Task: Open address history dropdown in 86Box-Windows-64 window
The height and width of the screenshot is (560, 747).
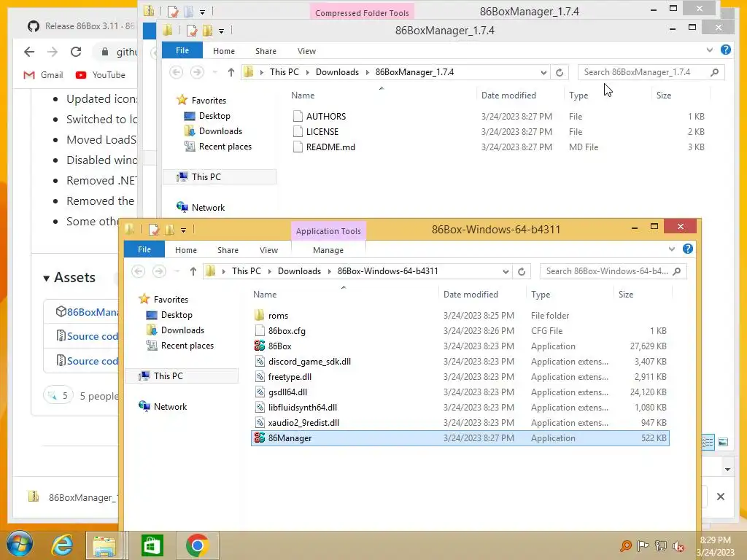Action: [x=506, y=271]
